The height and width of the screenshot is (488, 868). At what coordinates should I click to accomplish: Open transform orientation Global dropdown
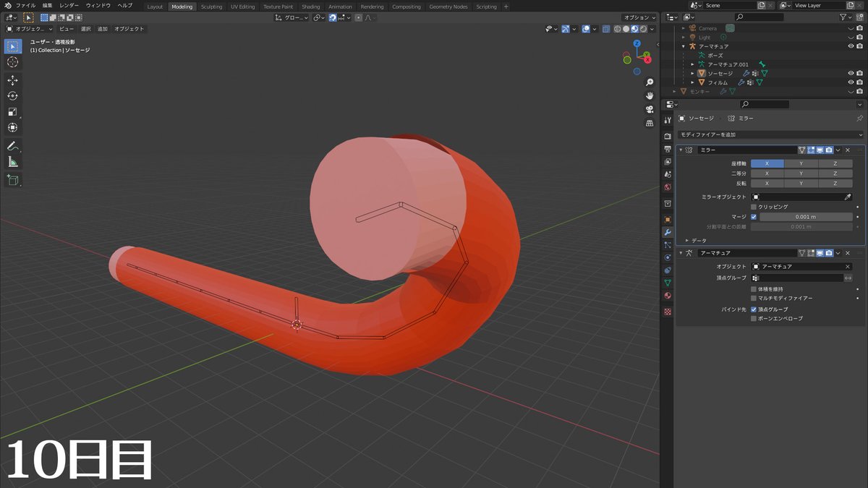[x=292, y=17]
